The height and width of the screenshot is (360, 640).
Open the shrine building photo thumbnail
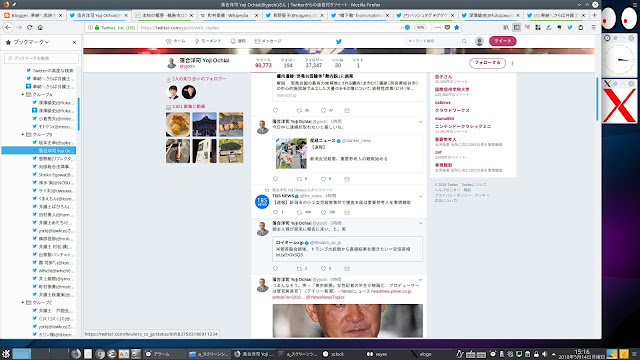click(204, 124)
